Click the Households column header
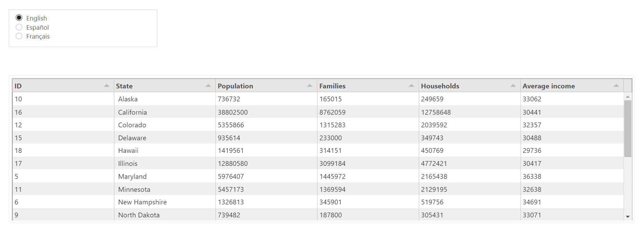Viewport: 644px width, 230px height. 440,86
